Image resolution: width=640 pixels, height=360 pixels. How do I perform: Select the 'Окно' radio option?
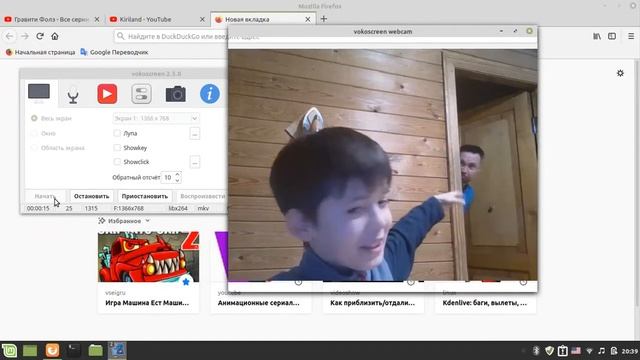[x=43, y=133]
